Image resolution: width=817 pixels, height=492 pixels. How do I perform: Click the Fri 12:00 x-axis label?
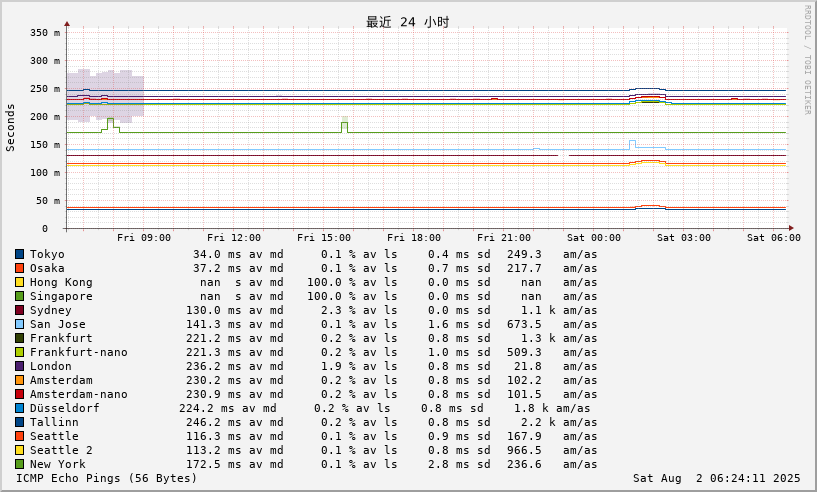tap(234, 238)
